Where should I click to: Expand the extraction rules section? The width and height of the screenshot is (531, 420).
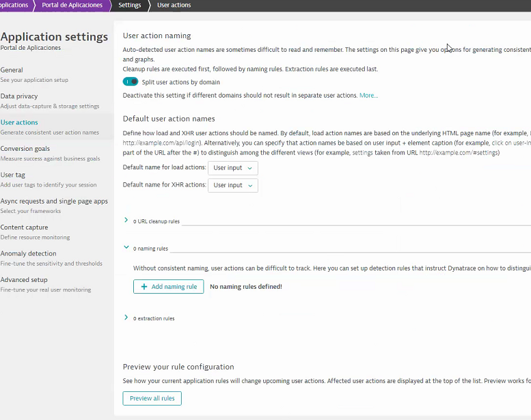pyautogui.click(x=126, y=318)
